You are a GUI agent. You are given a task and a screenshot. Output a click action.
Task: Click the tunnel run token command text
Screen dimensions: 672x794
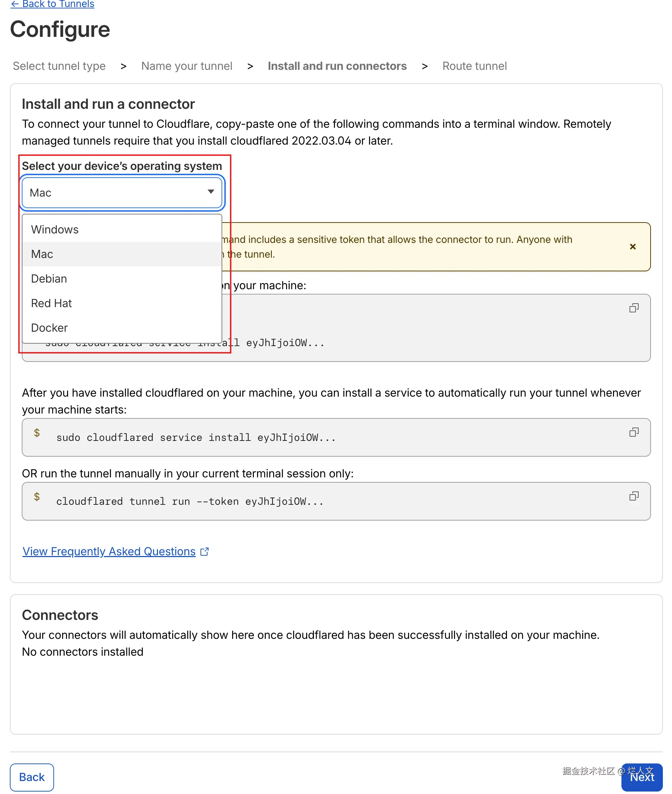[x=190, y=502]
